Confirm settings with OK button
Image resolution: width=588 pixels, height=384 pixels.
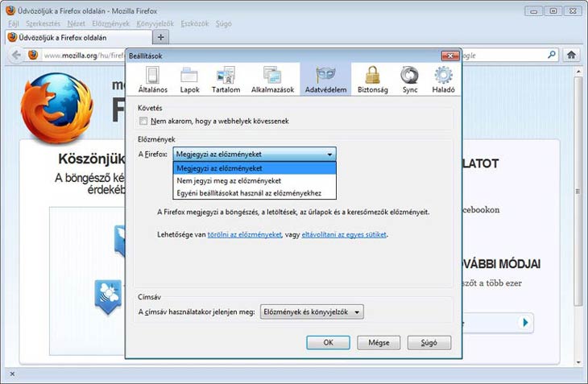pyautogui.click(x=328, y=342)
